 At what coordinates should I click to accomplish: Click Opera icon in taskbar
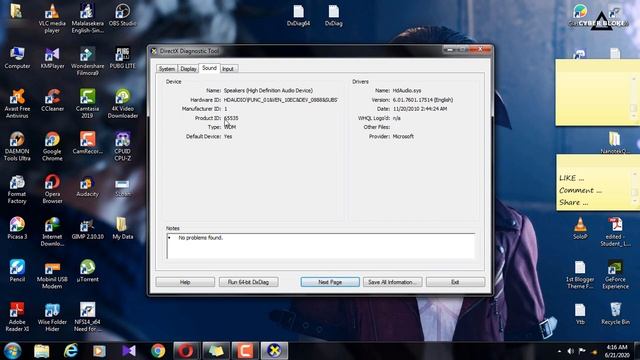187,351
